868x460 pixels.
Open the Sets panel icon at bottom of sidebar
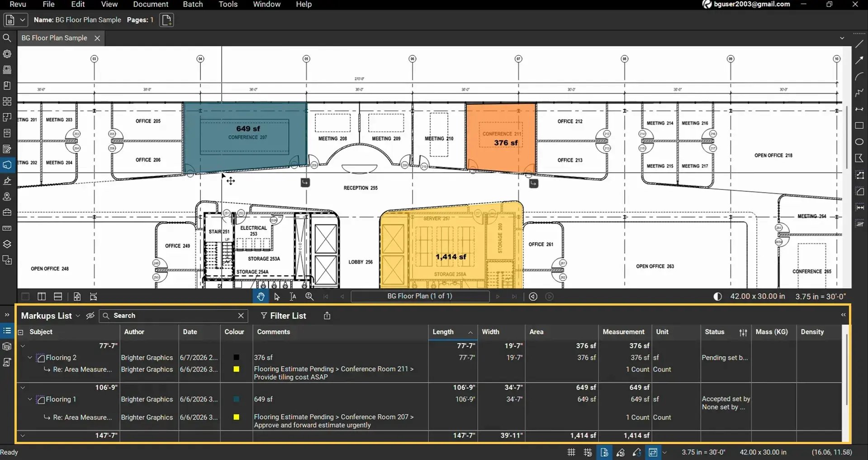coord(7,260)
